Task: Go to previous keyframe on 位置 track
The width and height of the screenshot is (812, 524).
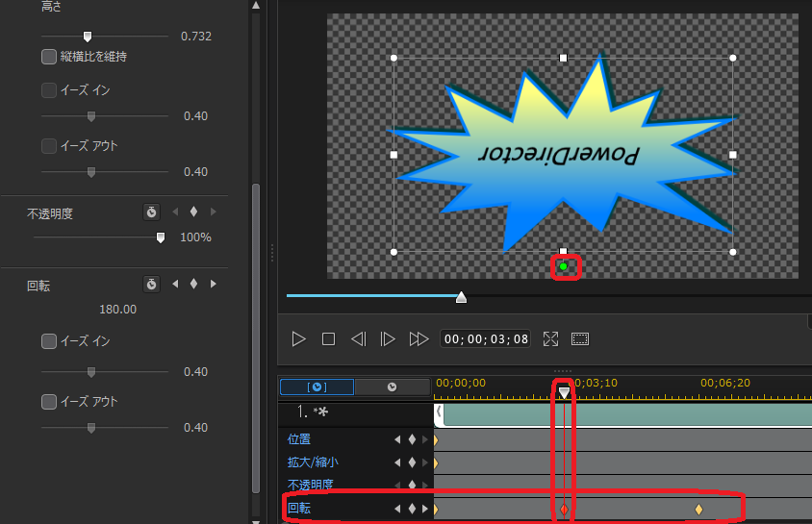Action: (397, 439)
